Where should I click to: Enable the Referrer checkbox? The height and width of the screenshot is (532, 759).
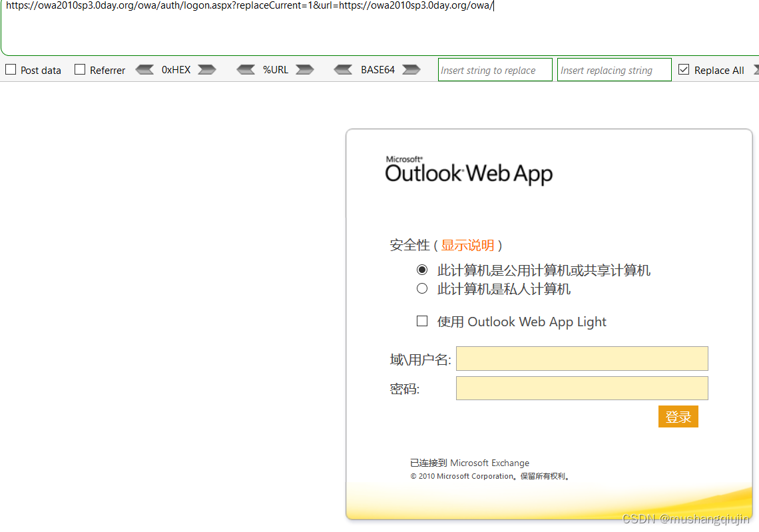pyautogui.click(x=80, y=70)
